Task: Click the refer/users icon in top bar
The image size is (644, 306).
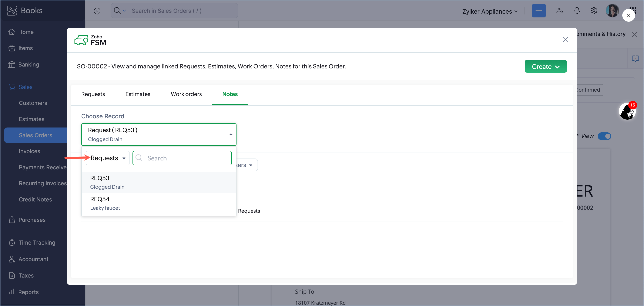Action: (560, 11)
